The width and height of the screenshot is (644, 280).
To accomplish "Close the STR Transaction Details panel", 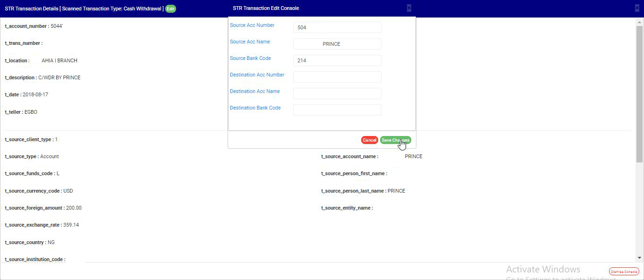I will point(637,8).
